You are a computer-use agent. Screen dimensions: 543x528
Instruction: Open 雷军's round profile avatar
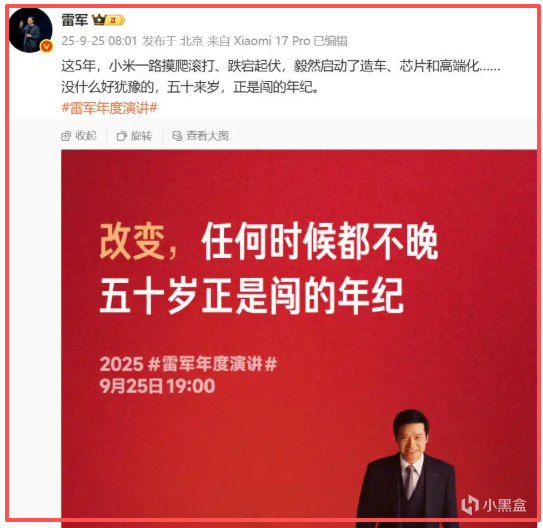click(x=30, y=30)
